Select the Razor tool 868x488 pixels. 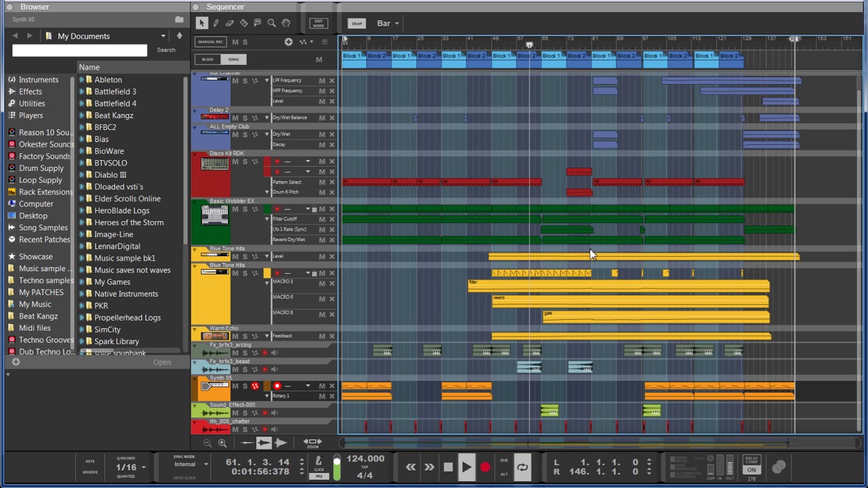pyautogui.click(x=243, y=23)
